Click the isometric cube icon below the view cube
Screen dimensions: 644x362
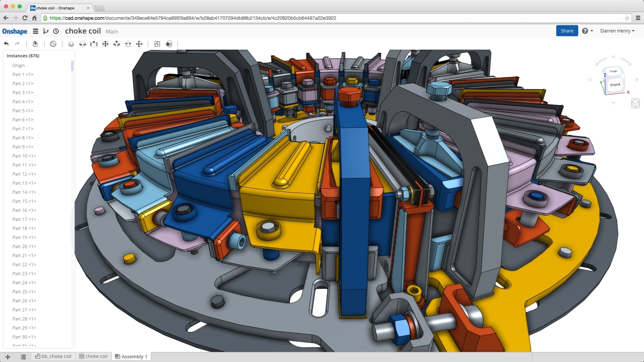(636, 104)
